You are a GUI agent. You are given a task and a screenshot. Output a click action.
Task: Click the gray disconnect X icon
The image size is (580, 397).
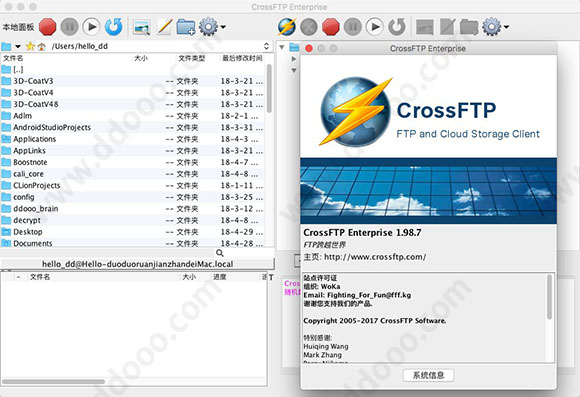309,27
